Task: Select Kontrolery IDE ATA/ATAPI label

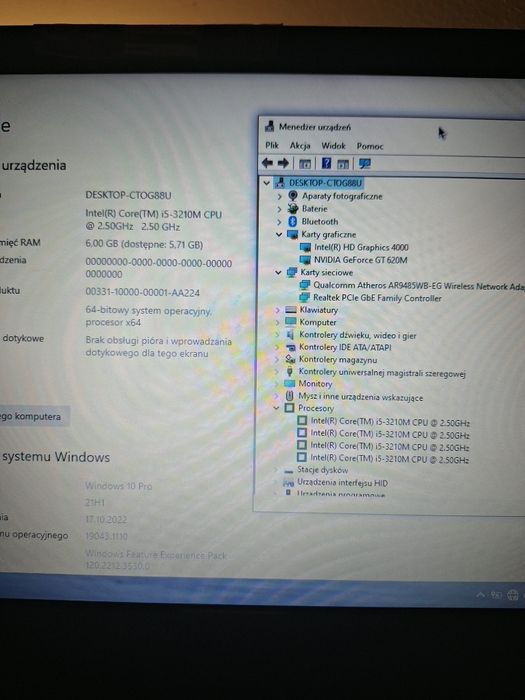Action: pos(345,347)
